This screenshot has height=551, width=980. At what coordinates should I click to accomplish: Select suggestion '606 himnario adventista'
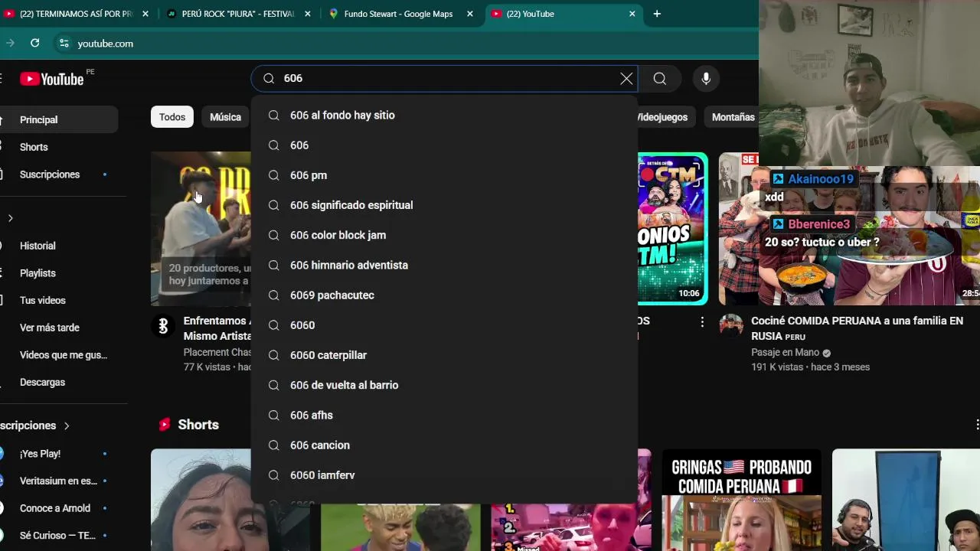point(444,265)
